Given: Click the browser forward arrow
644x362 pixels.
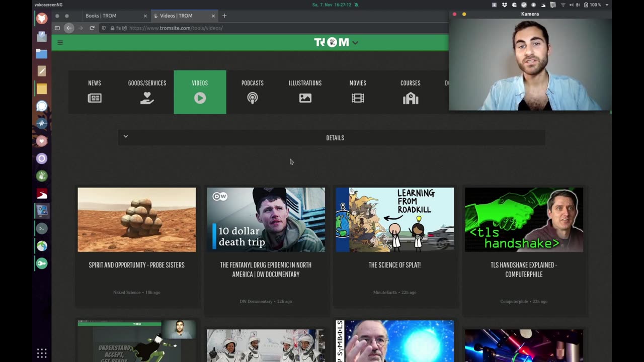Looking at the screenshot, I should coord(80,28).
